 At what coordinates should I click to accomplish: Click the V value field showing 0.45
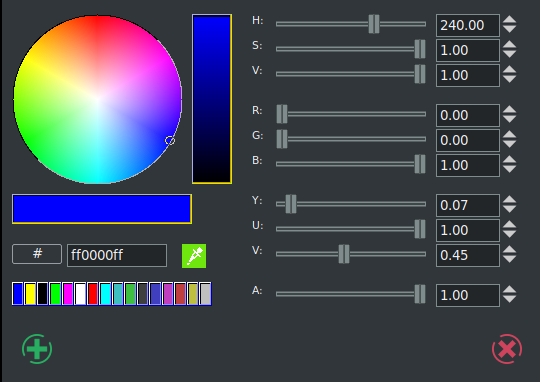(468, 255)
